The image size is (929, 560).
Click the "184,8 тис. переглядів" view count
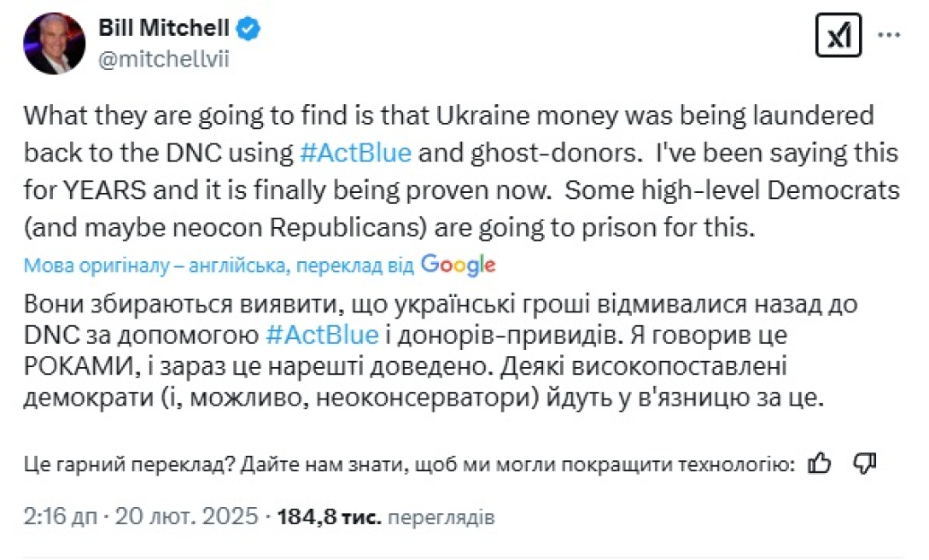(386, 516)
